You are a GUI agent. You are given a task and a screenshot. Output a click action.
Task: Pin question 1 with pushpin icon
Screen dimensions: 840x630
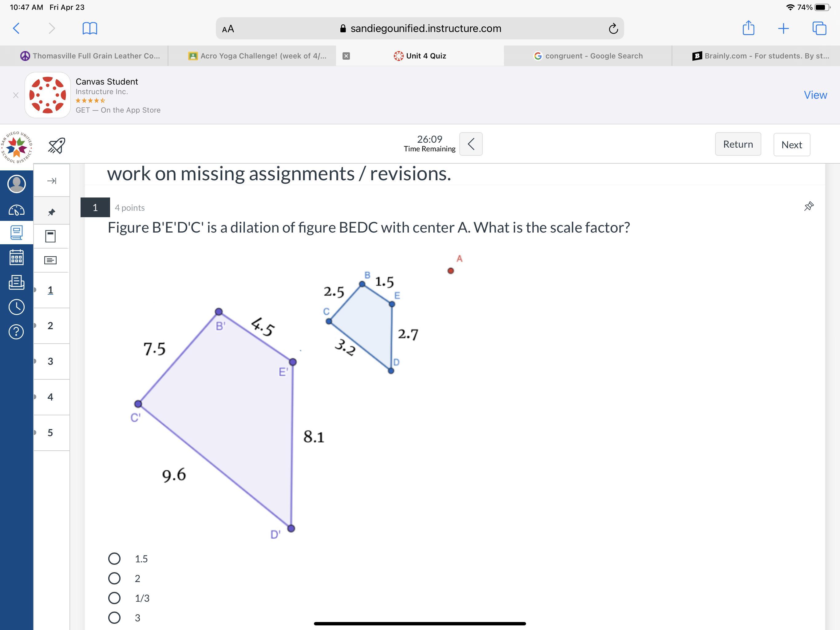(808, 206)
